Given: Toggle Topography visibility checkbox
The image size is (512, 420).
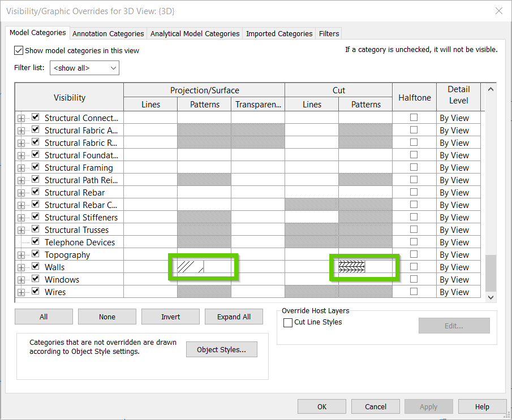Looking at the screenshot, I should [x=35, y=254].
